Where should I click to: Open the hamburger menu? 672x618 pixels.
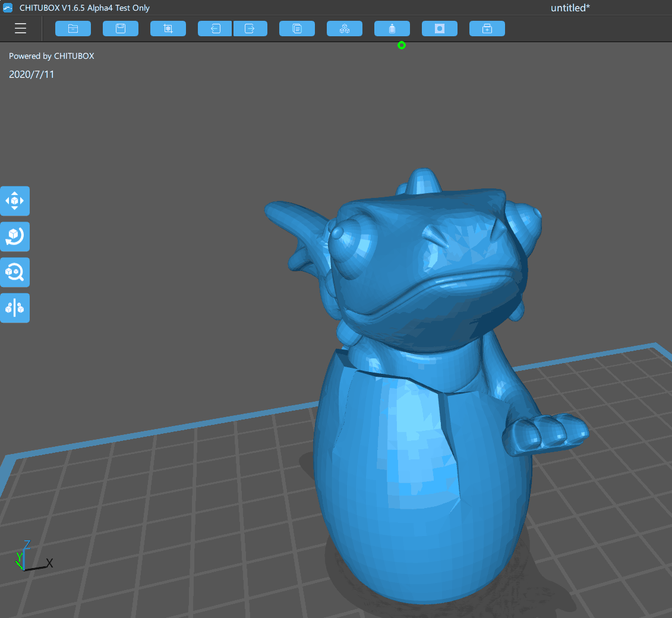[x=20, y=28]
